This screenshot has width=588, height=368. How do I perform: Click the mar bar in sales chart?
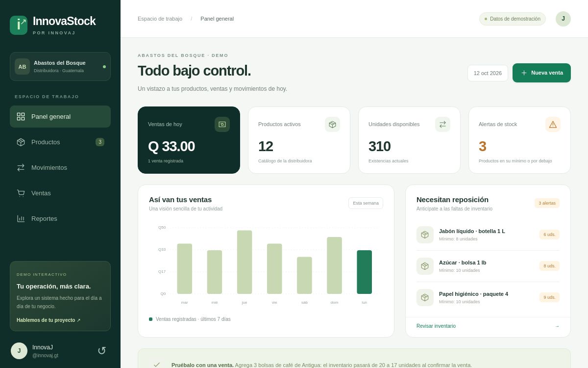(x=185, y=269)
